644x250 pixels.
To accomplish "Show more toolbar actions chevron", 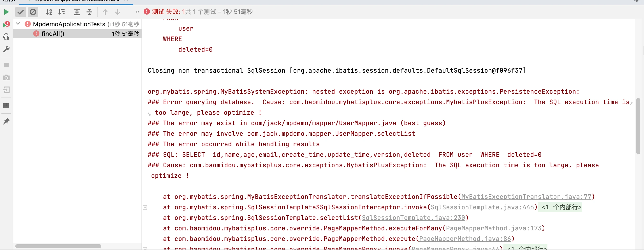I will [x=137, y=12].
